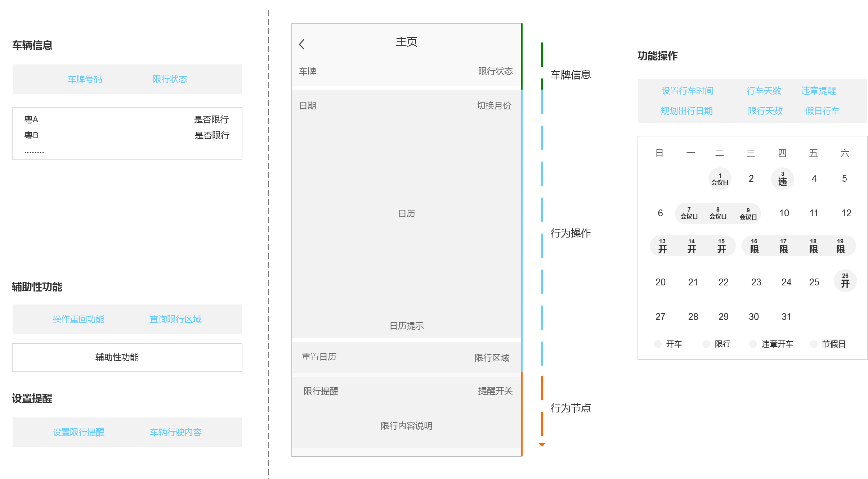Click the back arrow in the 主页 header
The width and height of the screenshot is (868, 479).
[x=302, y=44]
